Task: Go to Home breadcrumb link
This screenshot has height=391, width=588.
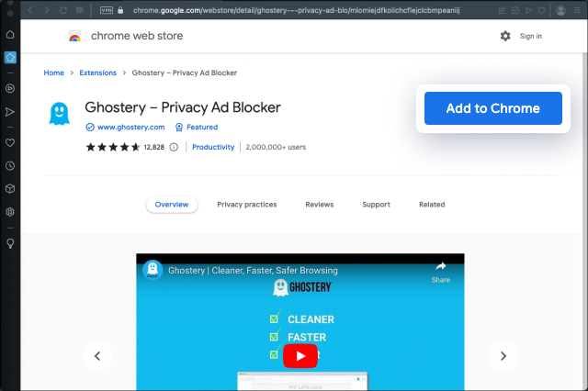Action: [x=54, y=73]
